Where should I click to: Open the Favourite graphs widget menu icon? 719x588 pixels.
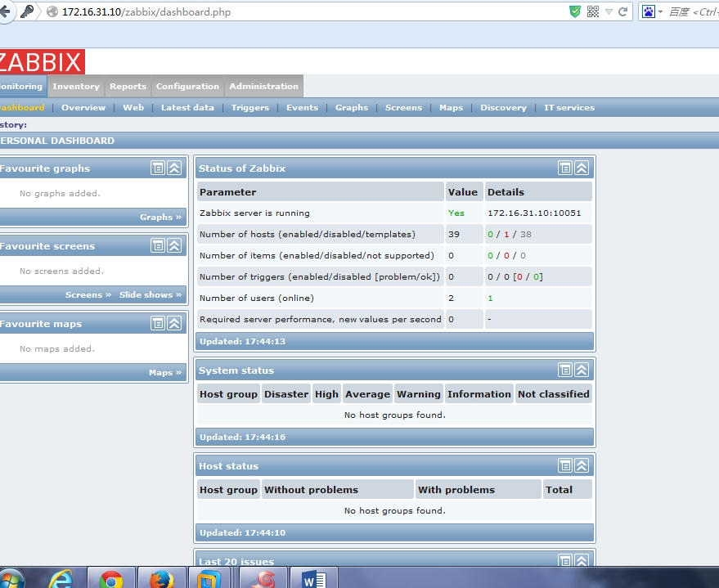coord(158,168)
